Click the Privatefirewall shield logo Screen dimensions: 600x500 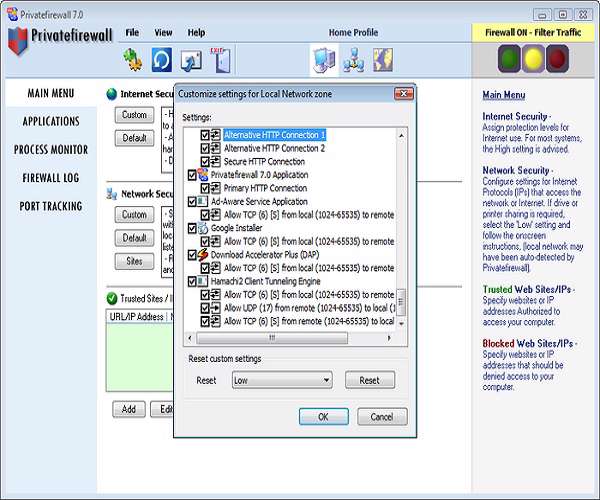point(18,41)
